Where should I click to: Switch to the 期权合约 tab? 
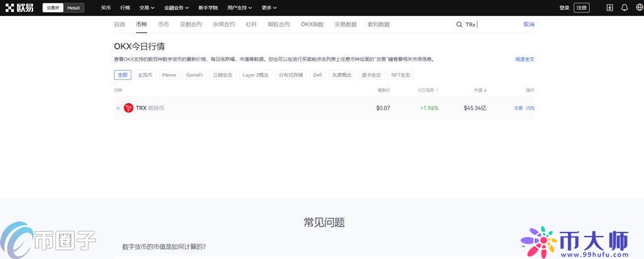[x=279, y=24]
